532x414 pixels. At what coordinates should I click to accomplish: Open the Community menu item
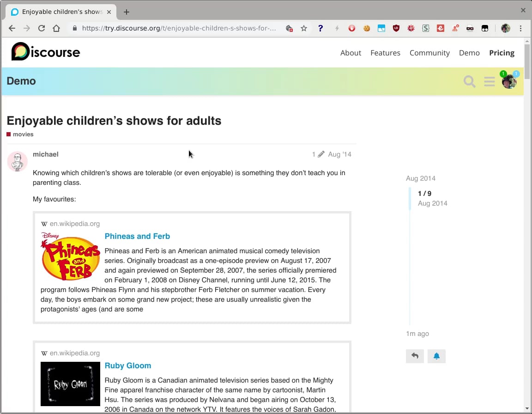(429, 53)
